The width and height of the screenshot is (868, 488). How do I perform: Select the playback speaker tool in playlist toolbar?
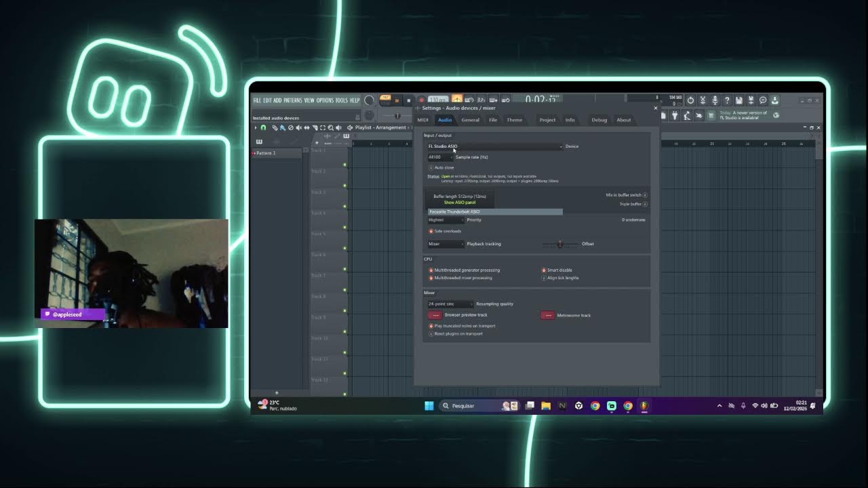tap(338, 127)
